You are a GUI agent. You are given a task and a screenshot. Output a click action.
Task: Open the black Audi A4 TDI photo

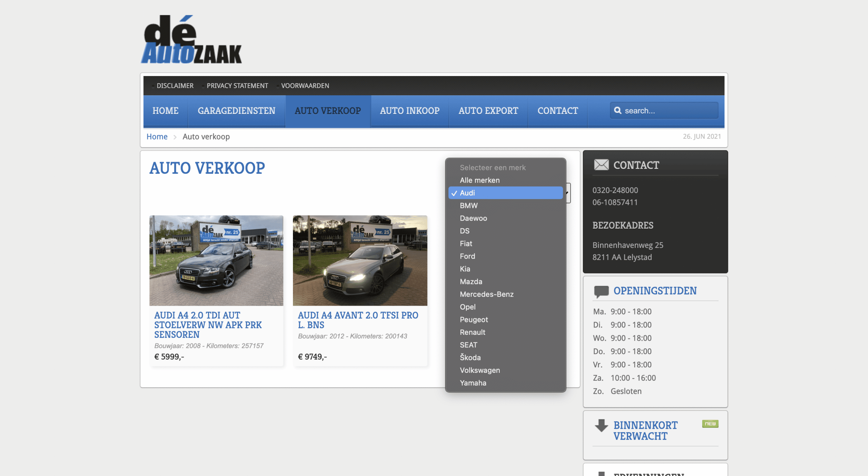(216, 261)
